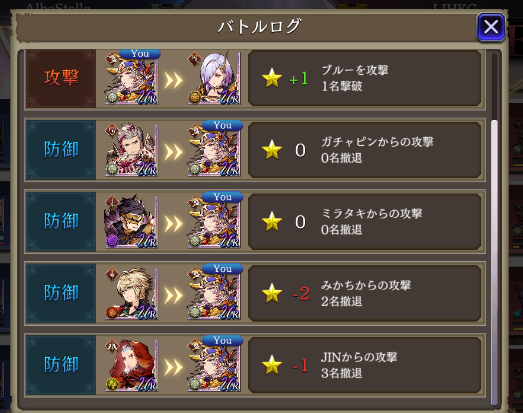This screenshot has width=523, height=413.
Task: Close the バトルログ window with X
Action: tap(491, 27)
